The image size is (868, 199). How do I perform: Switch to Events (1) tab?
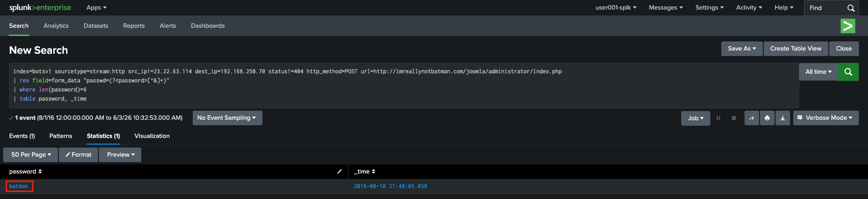tap(22, 136)
